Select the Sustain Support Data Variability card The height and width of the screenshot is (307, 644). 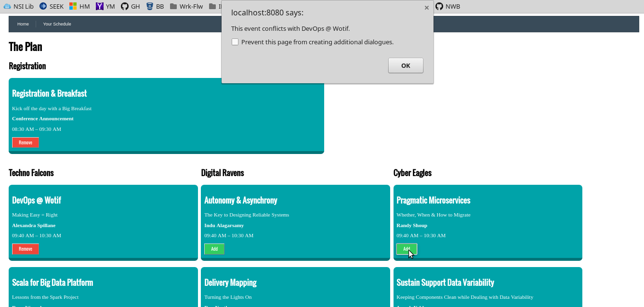point(488,287)
